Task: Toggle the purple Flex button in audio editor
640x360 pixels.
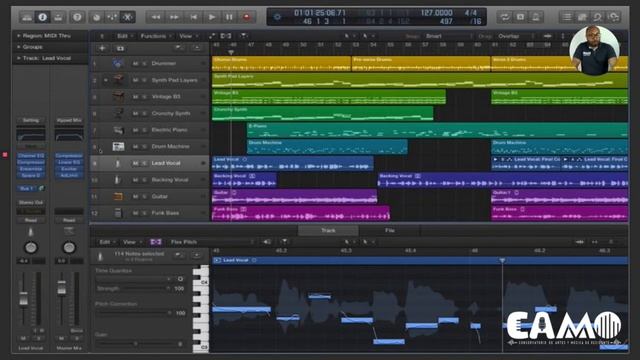Action: [156, 242]
